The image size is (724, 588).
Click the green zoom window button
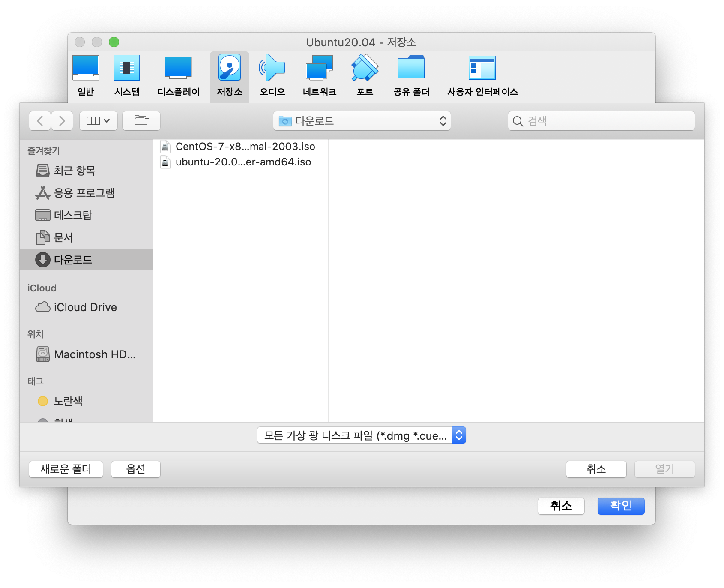pos(114,42)
